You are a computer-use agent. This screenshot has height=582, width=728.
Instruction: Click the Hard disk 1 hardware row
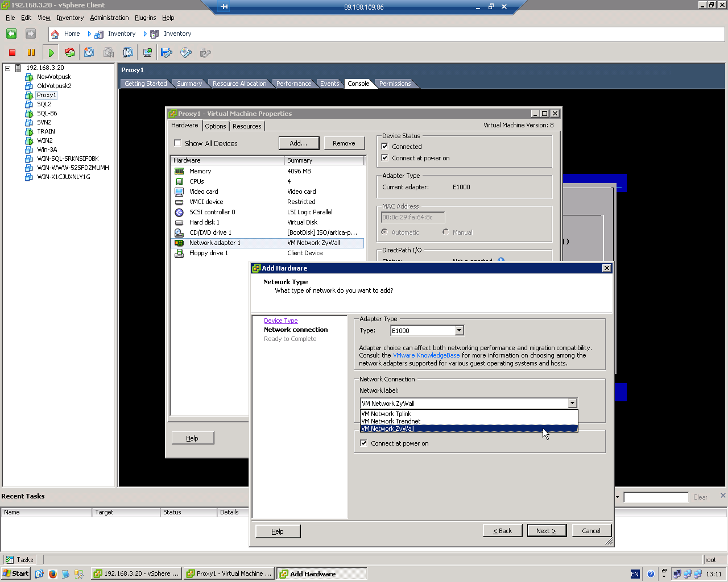[x=267, y=222]
